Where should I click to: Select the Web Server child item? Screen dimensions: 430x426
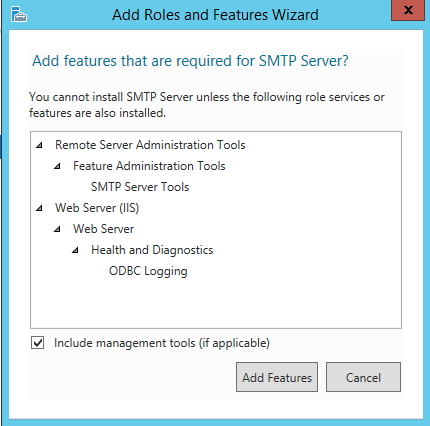tap(104, 229)
